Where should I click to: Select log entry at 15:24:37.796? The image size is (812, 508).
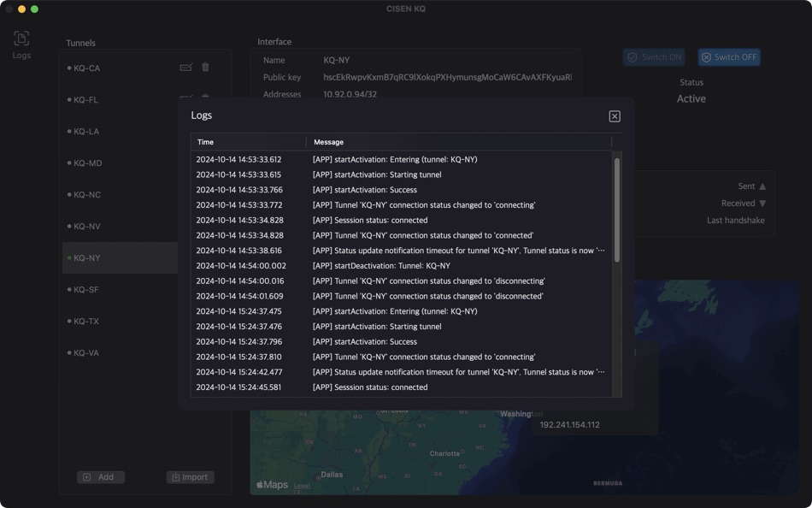(402, 341)
